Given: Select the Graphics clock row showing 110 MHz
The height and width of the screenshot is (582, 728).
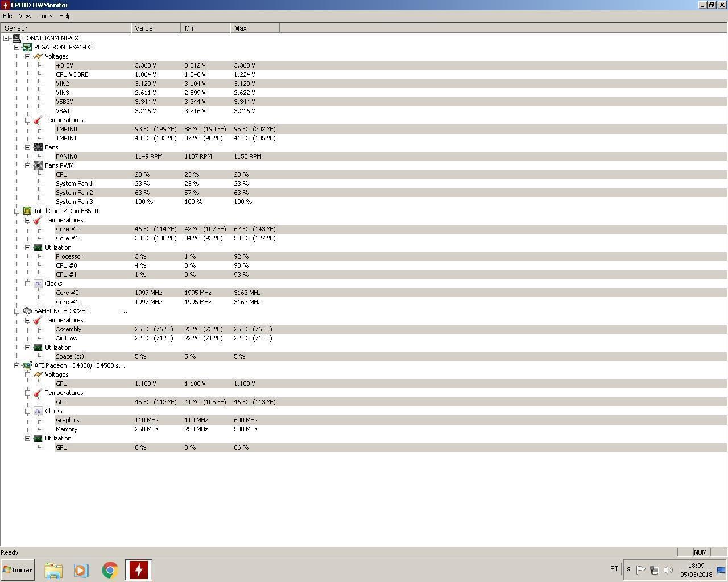Looking at the screenshot, I should [391, 420].
